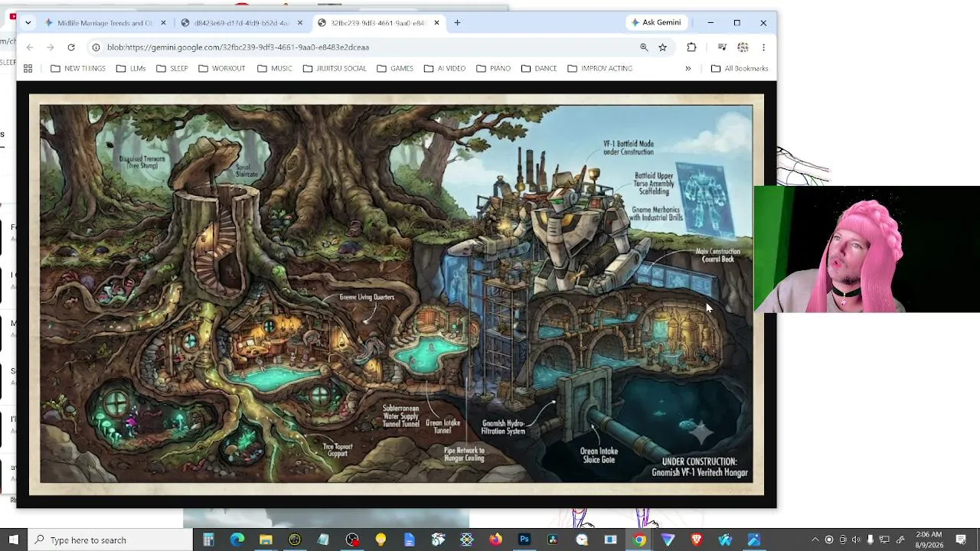Image resolution: width=980 pixels, height=551 pixels.
Task: Open File Explorer from the taskbar
Action: [x=266, y=540]
